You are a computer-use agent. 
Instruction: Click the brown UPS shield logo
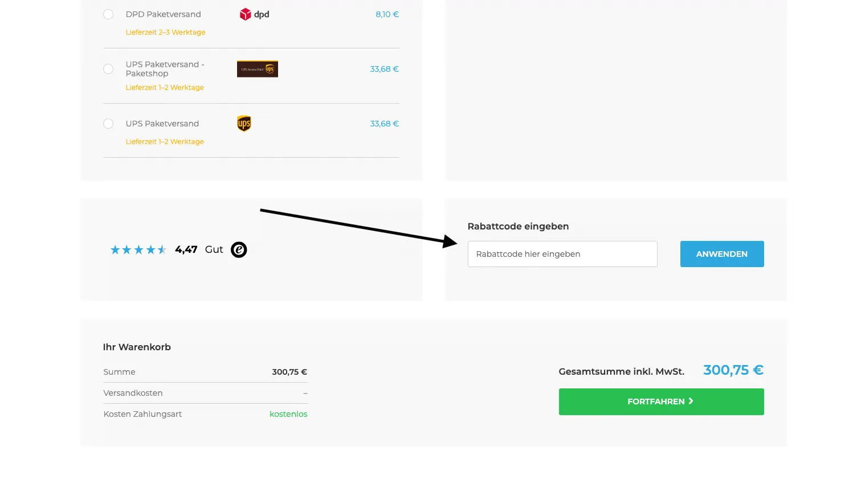244,124
